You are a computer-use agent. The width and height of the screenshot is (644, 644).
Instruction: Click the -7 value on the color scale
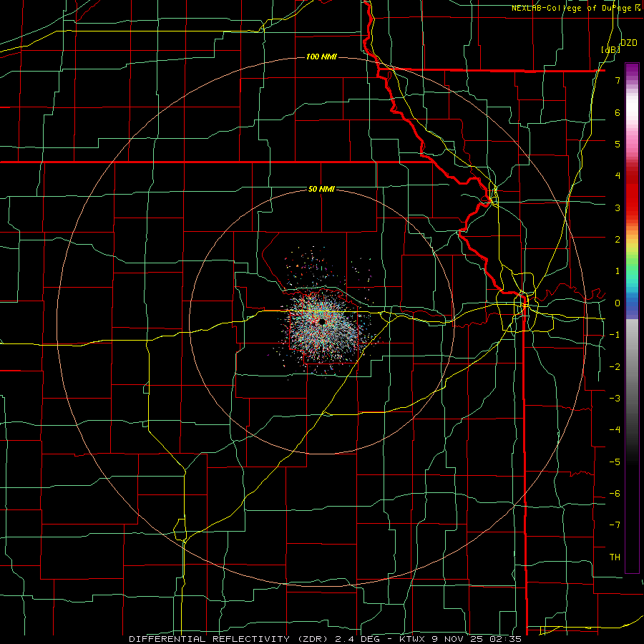click(x=615, y=525)
